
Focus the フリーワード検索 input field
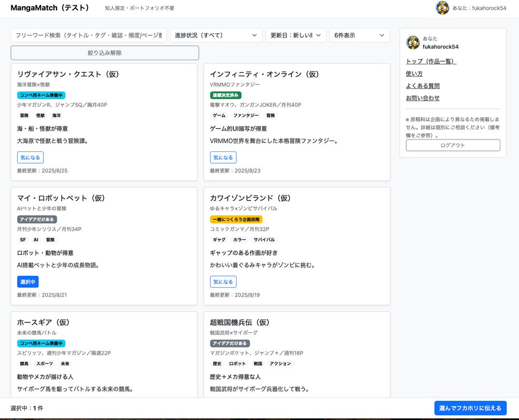[89, 35]
